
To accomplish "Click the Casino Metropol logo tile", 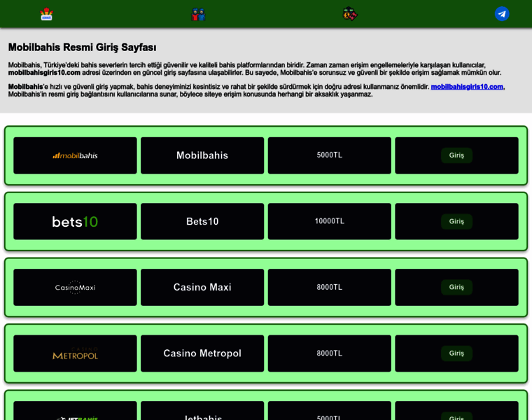I will pos(76,353).
